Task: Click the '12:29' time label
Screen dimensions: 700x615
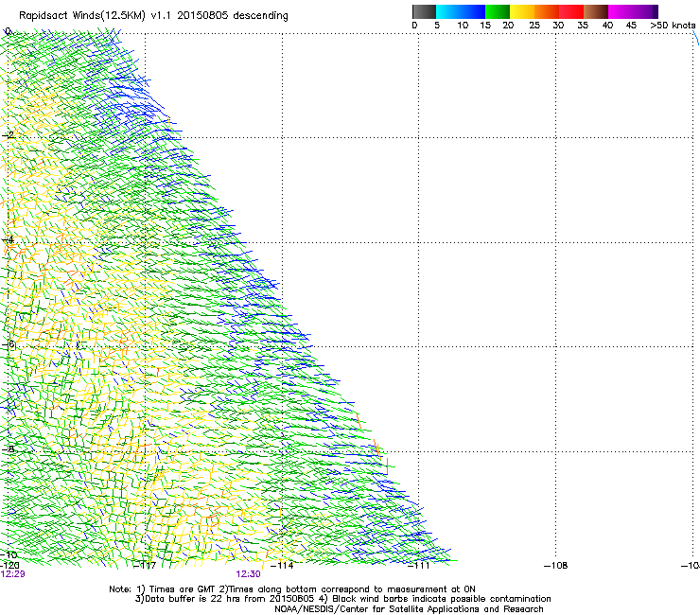Action: [13, 574]
